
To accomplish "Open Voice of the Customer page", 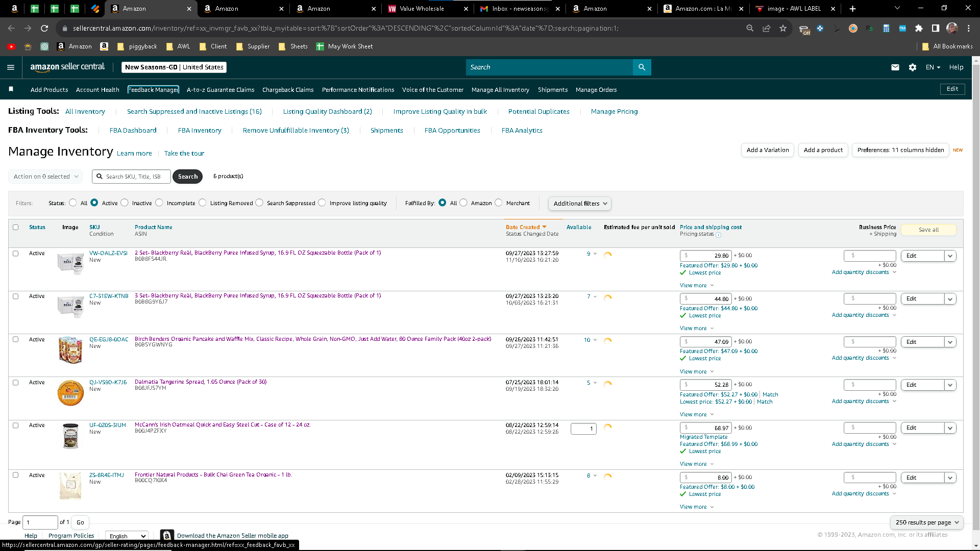I will [433, 90].
